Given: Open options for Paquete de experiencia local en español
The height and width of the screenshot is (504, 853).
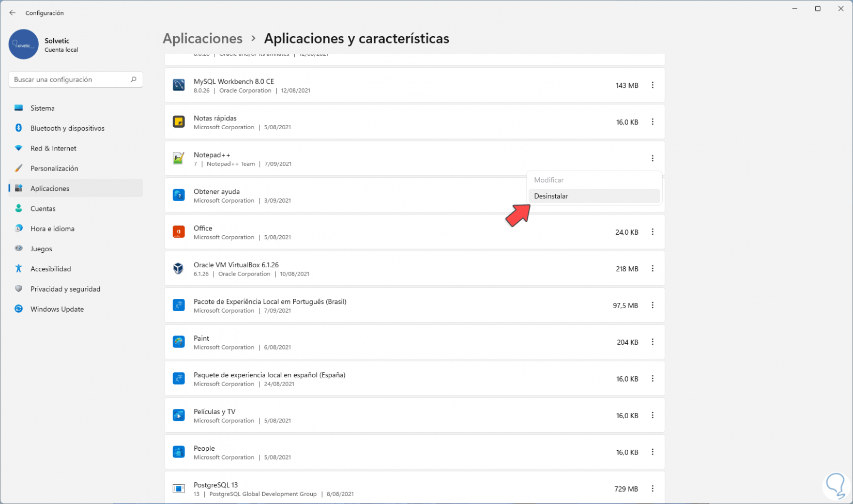Looking at the screenshot, I should click(652, 379).
